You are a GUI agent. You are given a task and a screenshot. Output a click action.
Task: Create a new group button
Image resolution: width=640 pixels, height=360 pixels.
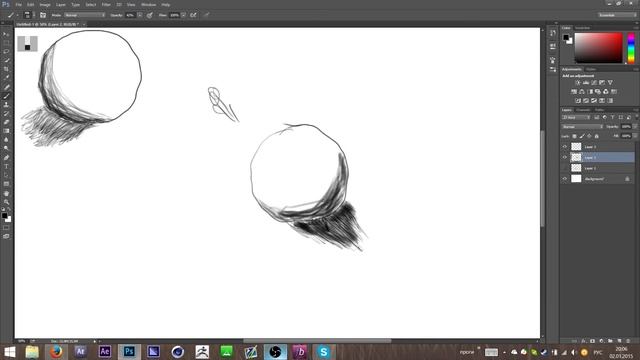pyautogui.click(x=610, y=341)
